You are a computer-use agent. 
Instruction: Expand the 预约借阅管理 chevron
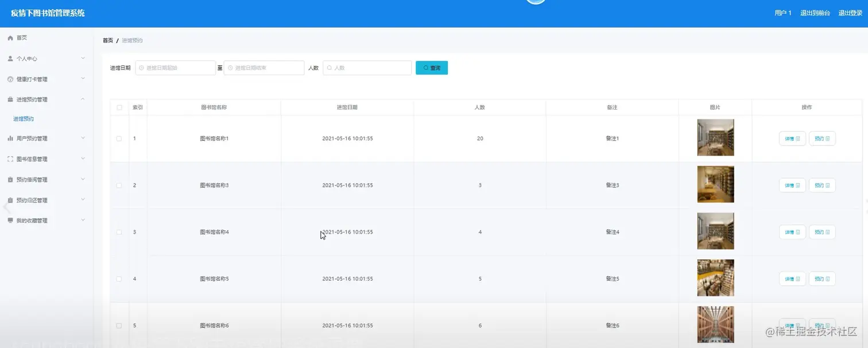[83, 179]
